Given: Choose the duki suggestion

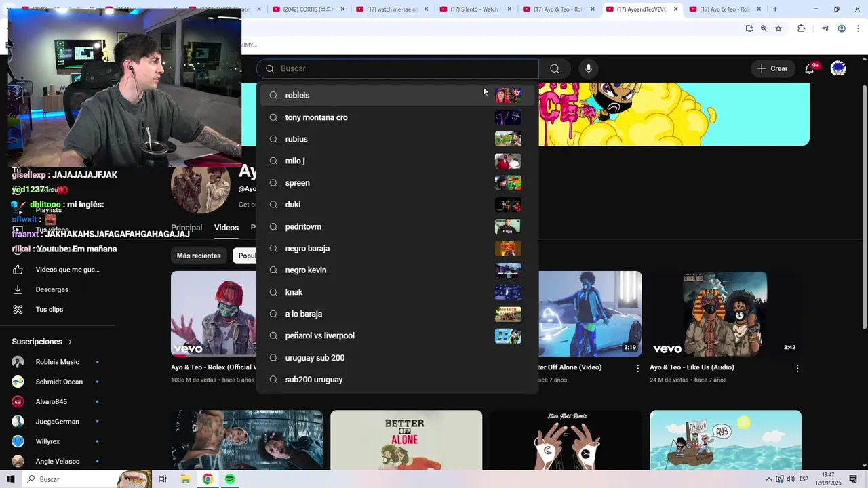Looking at the screenshot, I should click(x=397, y=205).
